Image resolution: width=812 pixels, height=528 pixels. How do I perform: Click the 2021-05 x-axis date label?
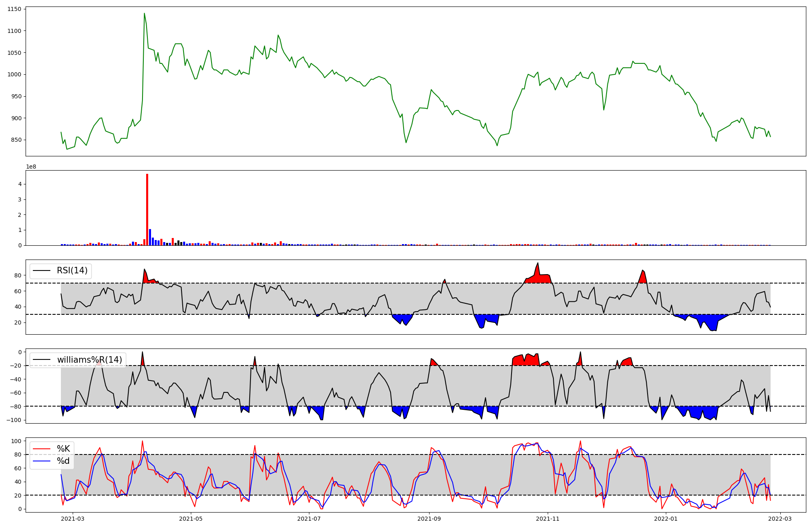pyautogui.click(x=190, y=519)
